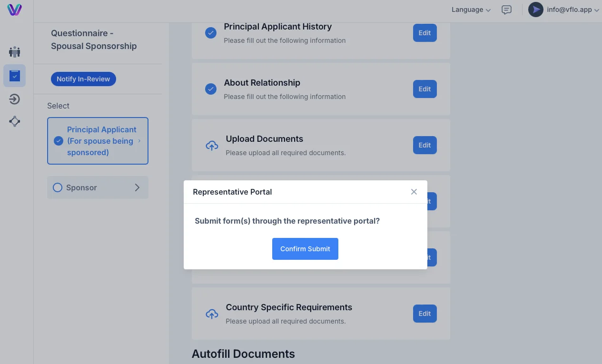Expand the Sponsor chevron arrow
602x364 pixels.
(x=137, y=187)
